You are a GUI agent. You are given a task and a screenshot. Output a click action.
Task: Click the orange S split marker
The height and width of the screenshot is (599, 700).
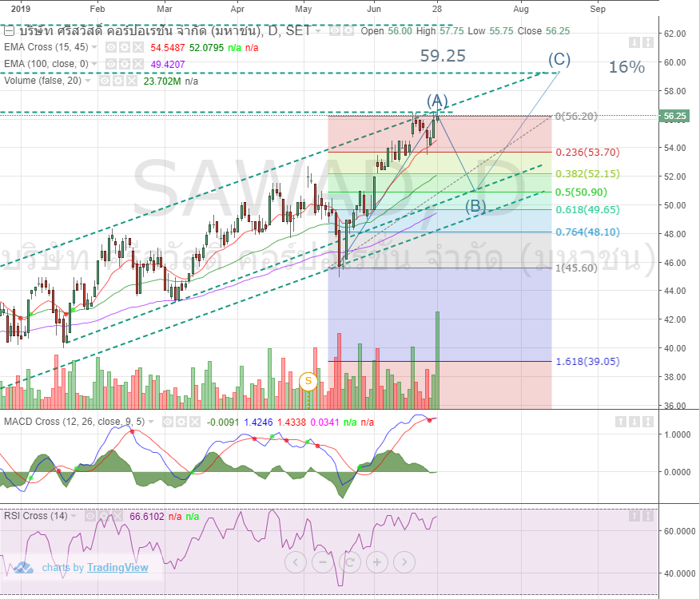click(x=308, y=382)
